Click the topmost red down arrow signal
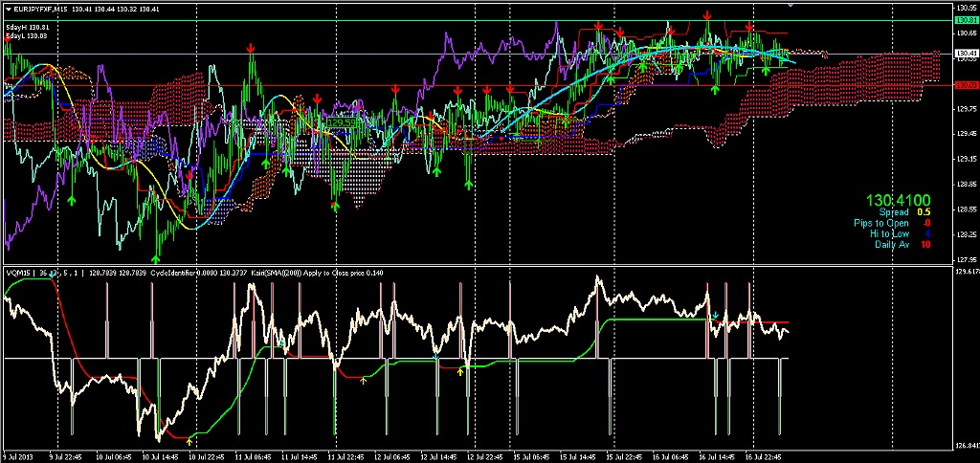This screenshot has height=463, width=980. (707, 15)
